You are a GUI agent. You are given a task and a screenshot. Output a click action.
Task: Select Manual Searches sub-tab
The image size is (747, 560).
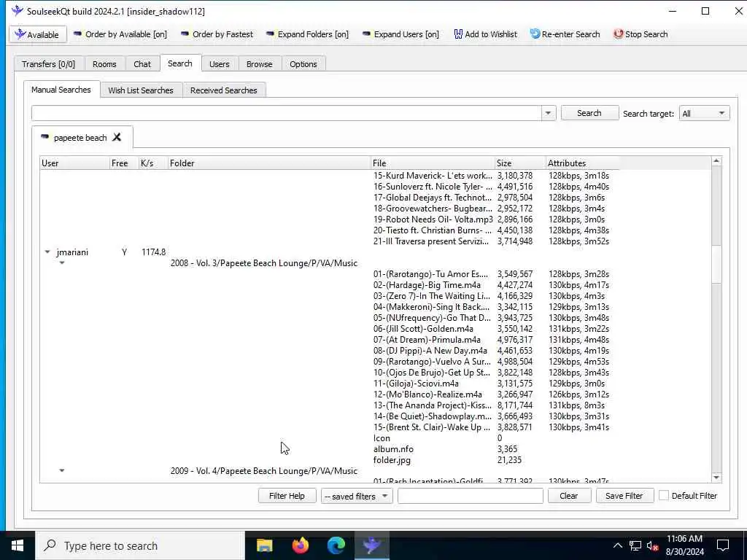click(61, 90)
